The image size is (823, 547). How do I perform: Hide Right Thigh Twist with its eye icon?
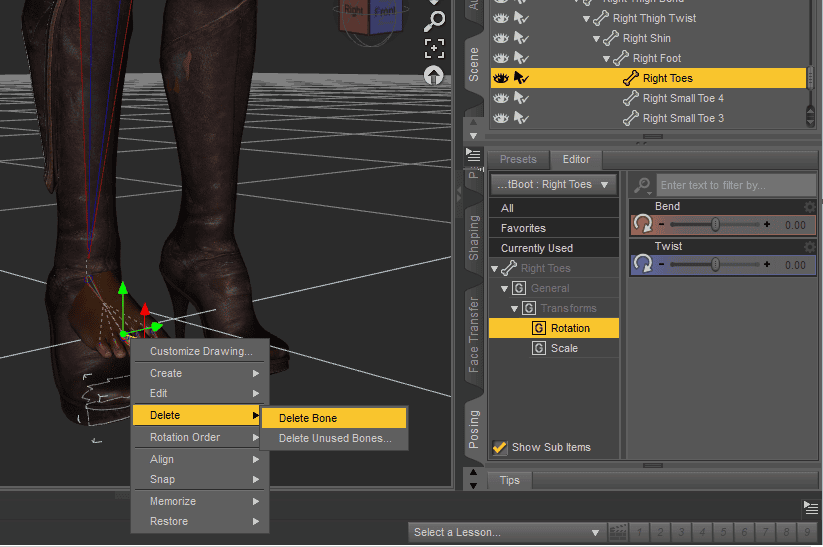coord(501,18)
